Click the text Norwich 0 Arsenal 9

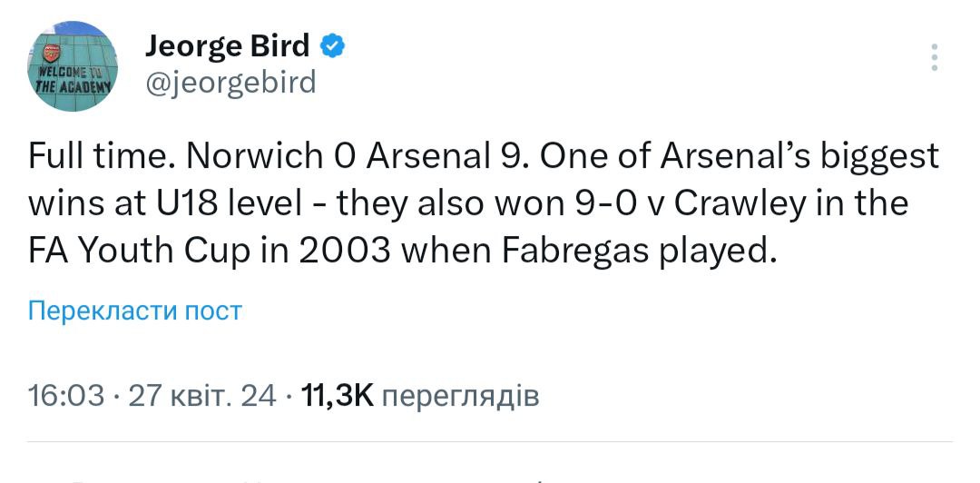[354, 157]
